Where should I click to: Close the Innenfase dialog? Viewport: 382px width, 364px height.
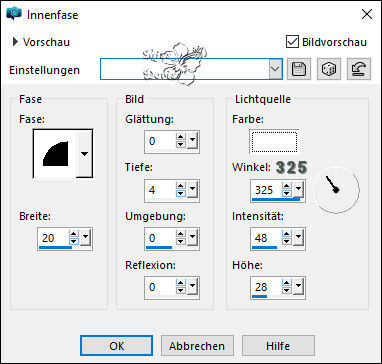(367, 15)
